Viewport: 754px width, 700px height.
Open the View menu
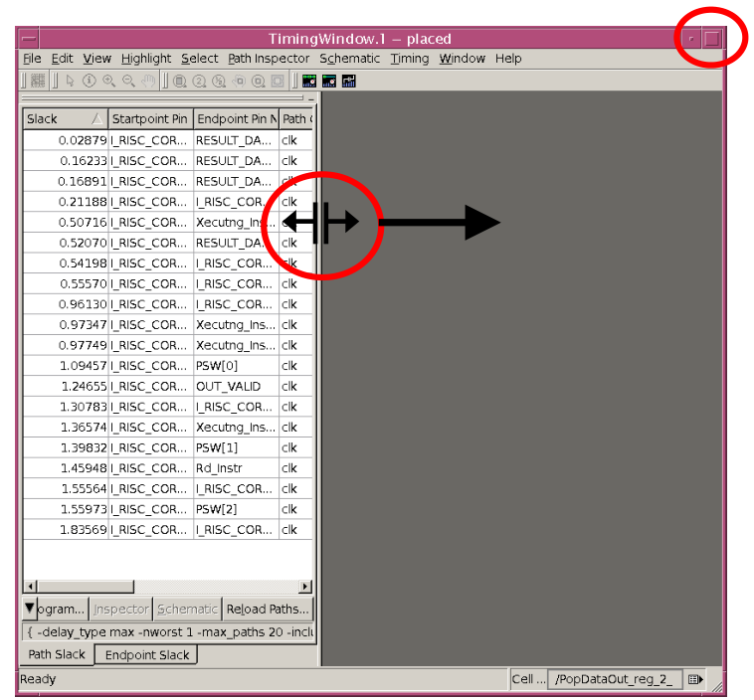click(x=97, y=59)
